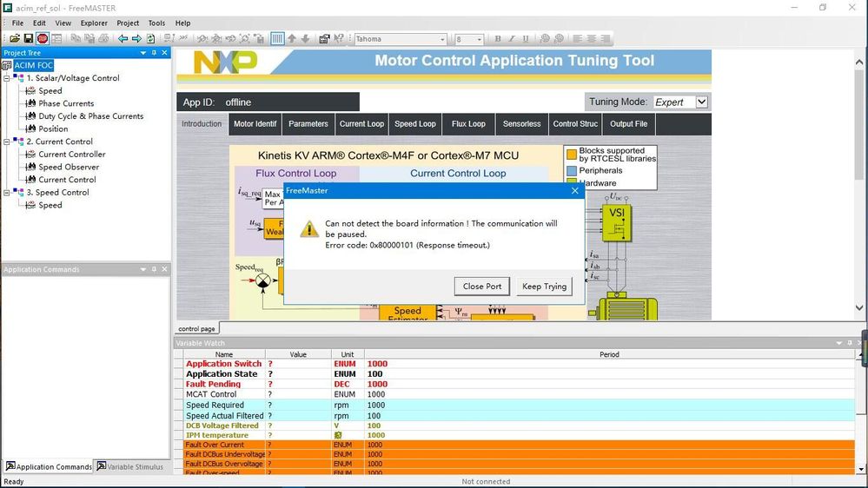Pin the Project Tree panel

click(x=154, y=53)
